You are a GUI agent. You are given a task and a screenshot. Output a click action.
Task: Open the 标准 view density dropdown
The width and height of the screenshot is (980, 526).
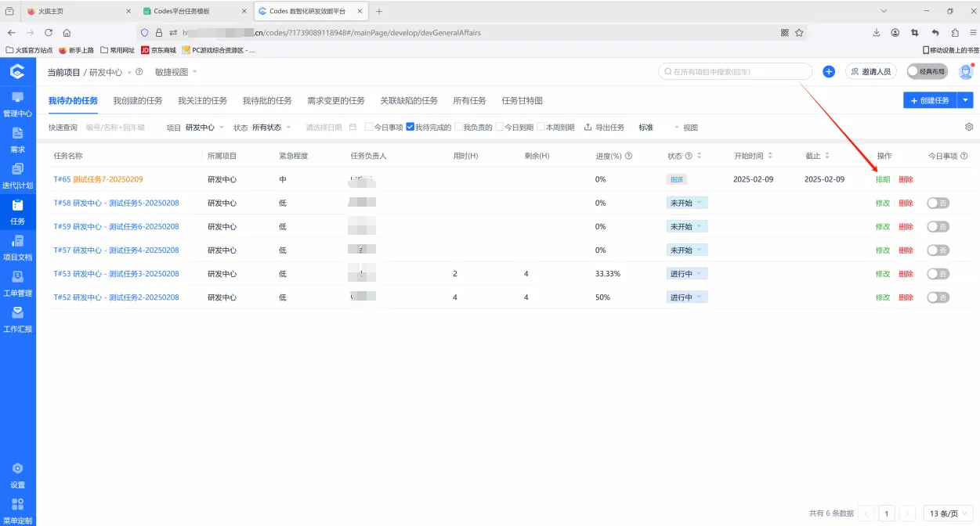(659, 127)
